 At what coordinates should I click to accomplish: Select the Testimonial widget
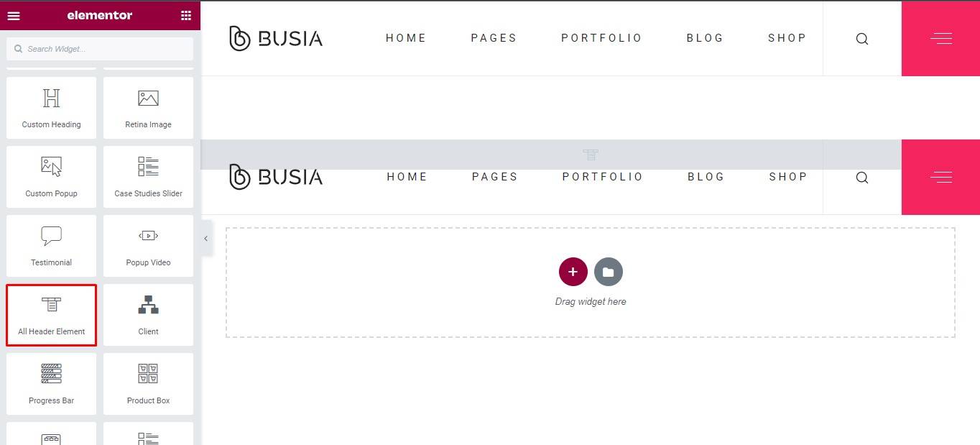51,246
